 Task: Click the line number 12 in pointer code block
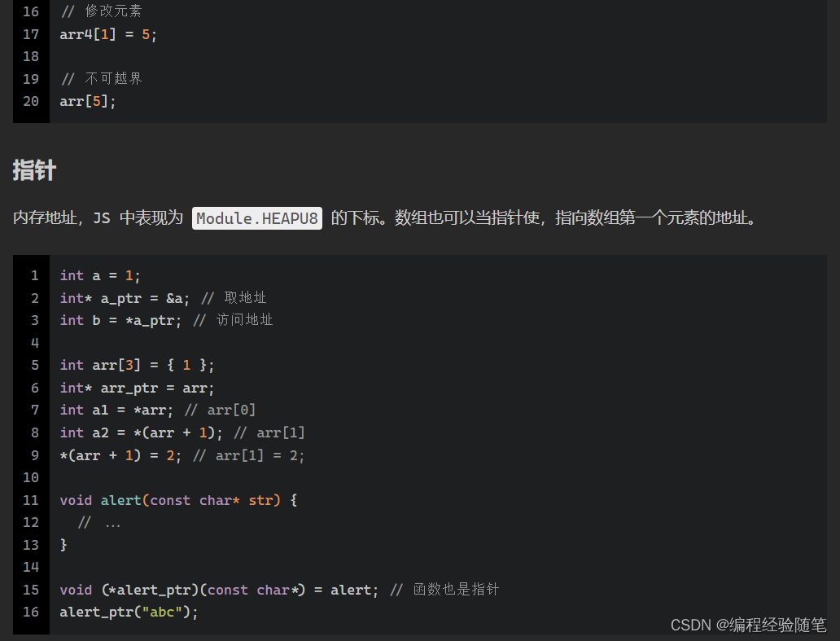[x=31, y=521]
